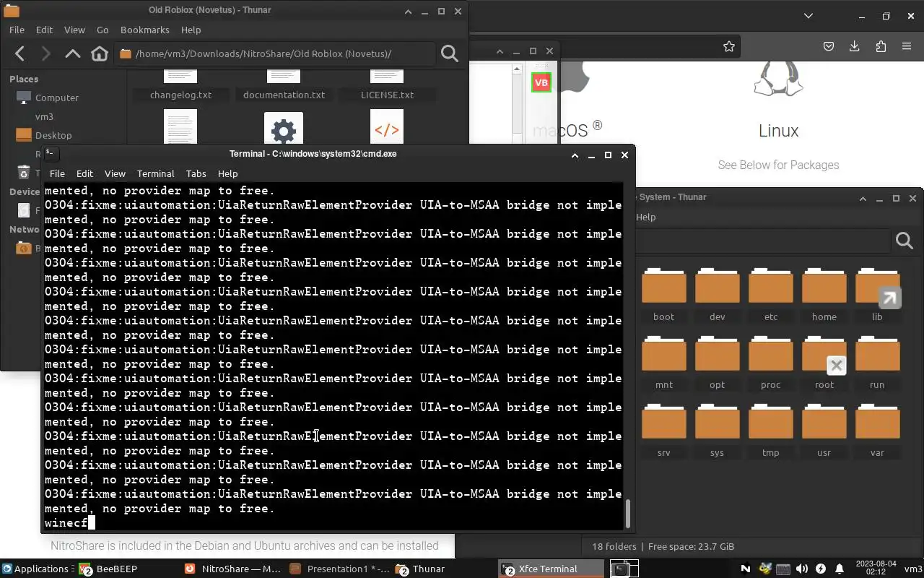Open Terminal's Edit menu
This screenshot has width=924, height=578.
84,173
